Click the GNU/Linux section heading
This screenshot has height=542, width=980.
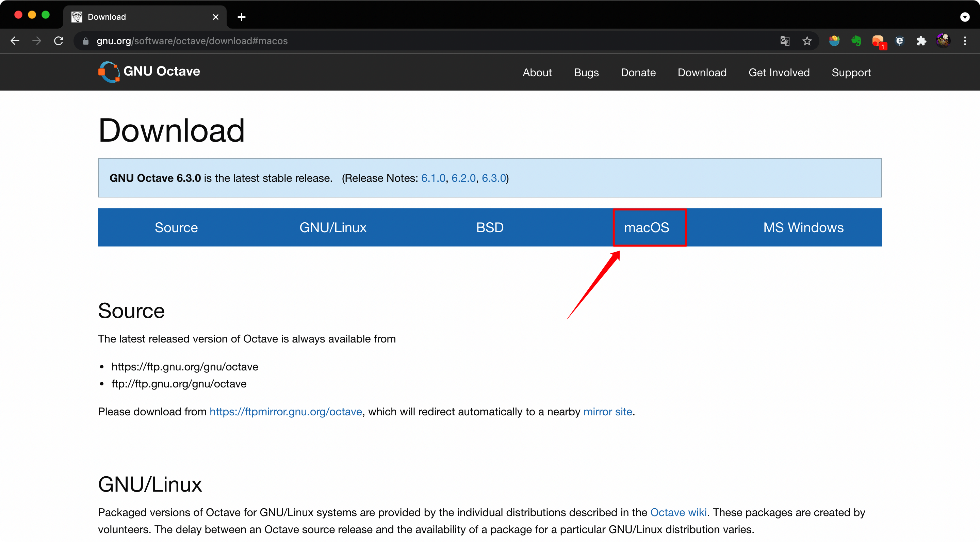click(150, 484)
